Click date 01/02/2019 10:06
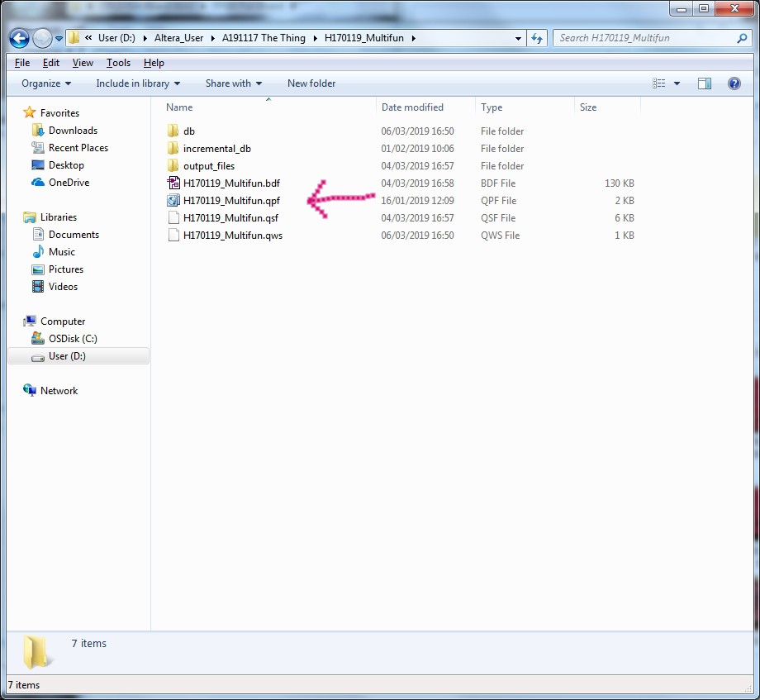The width and height of the screenshot is (760, 700). [x=417, y=148]
